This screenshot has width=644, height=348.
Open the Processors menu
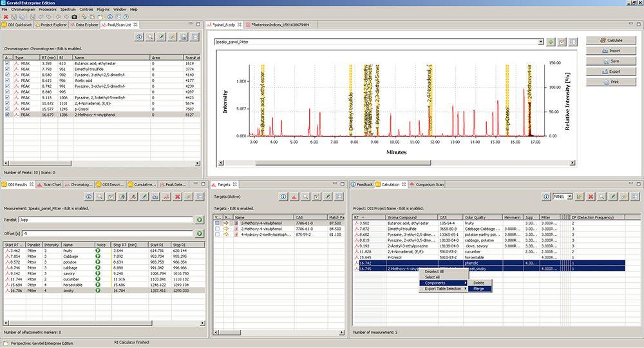click(x=48, y=10)
